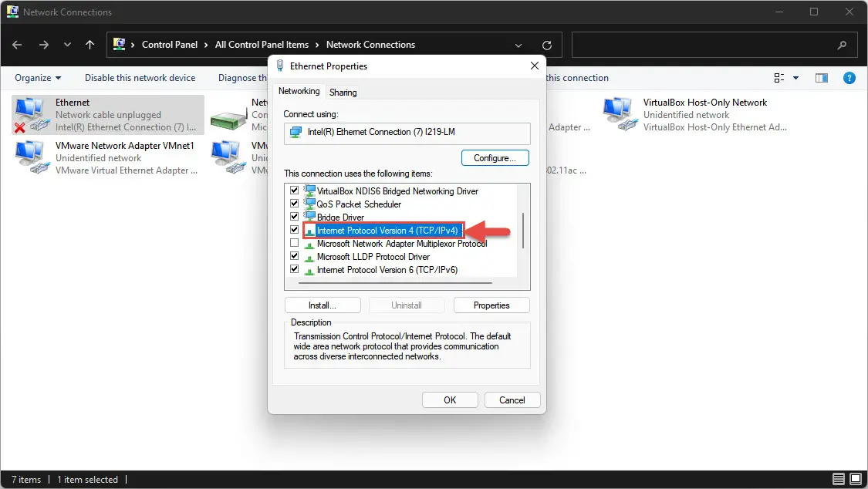Uncheck Internet Protocol Version 4 checkbox
Screen dimensions: 868x489
pyautogui.click(x=295, y=230)
